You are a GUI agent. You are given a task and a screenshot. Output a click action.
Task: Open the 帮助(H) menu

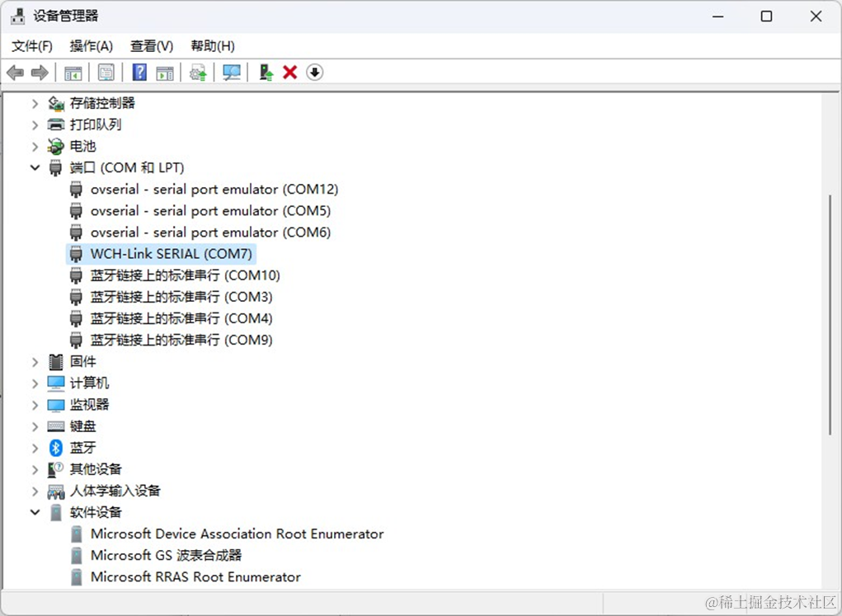[213, 46]
